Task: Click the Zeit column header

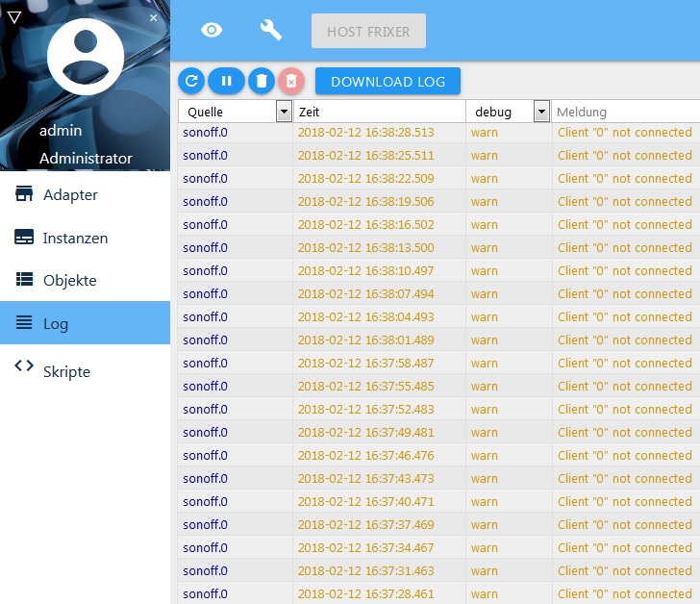Action: [309, 113]
